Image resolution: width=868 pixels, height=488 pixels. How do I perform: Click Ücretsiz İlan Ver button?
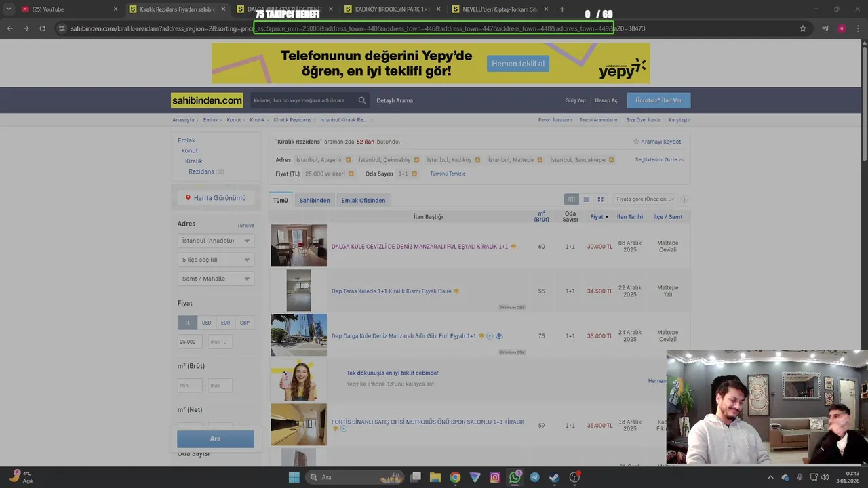point(658,100)
